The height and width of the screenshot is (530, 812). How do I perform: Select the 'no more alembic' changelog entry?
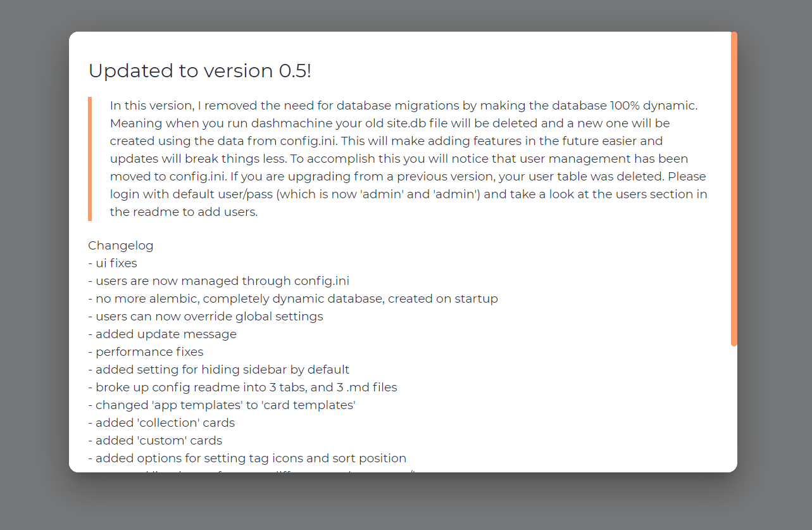[x=293, y=298]
